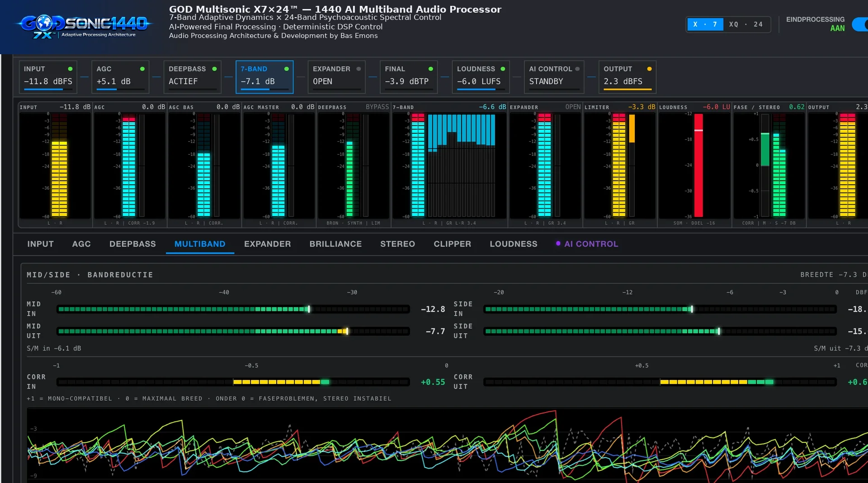The width and height of the screenshot is (868, 483).
Task: Open the DEEPBASS stage card
Action: coord(192,77)
